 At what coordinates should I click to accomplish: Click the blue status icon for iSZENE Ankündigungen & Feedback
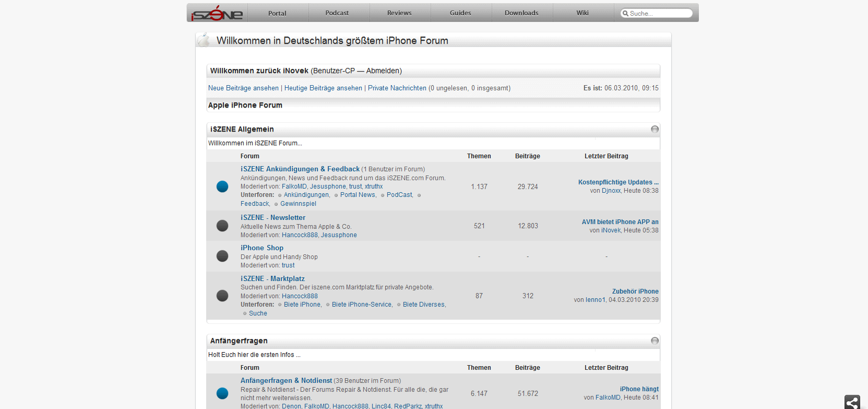tap(222, 186)
